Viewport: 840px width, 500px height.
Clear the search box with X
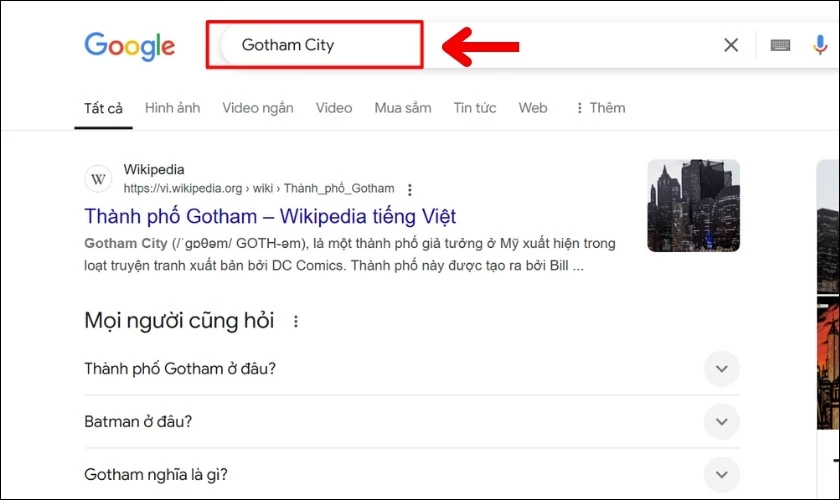pyautogui.click(x=731, y=45)
